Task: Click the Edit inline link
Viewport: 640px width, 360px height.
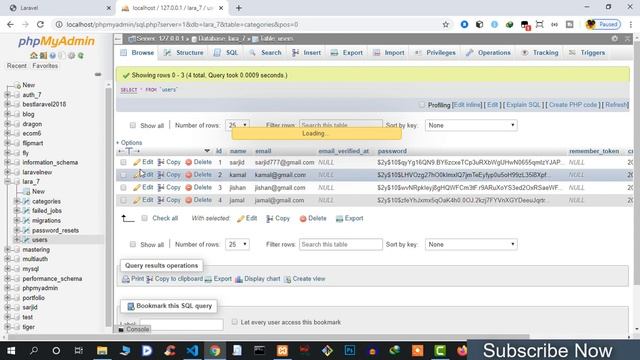Action: coord(467,105)
